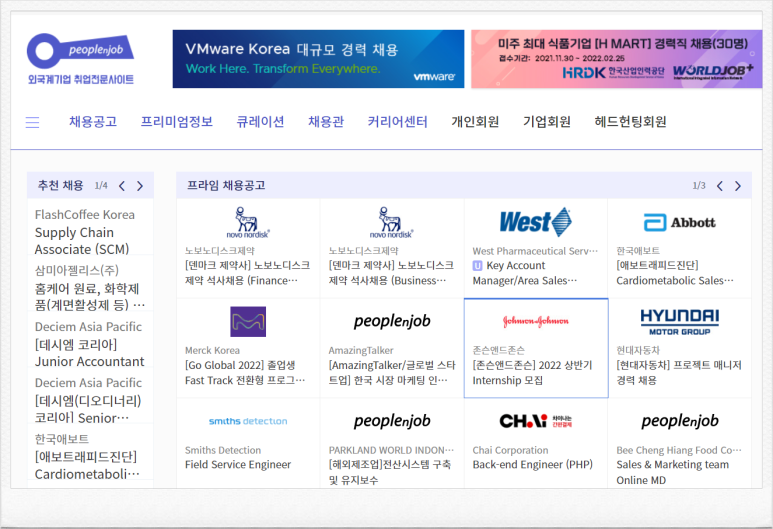Open the 개인회원 menu
This screenshot has height=529, width=773.
tap(475, 122)
